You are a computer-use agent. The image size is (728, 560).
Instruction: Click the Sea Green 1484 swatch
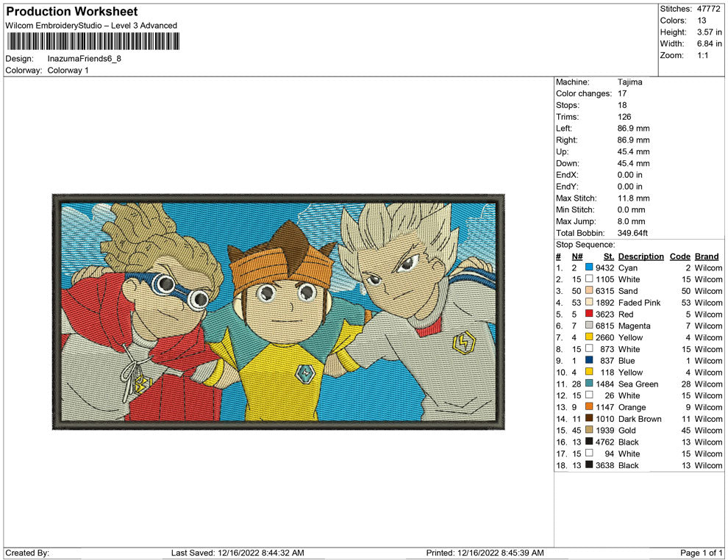click(589, 384)
